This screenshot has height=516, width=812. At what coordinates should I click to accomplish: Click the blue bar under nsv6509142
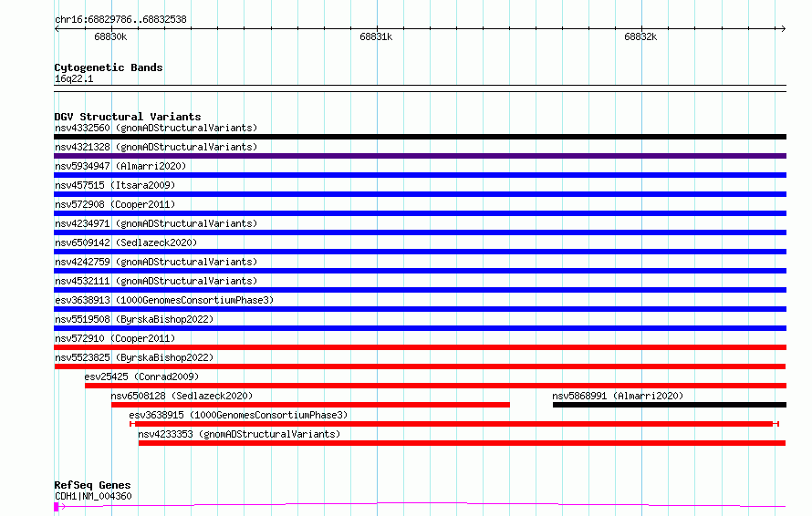click(420, 252)
